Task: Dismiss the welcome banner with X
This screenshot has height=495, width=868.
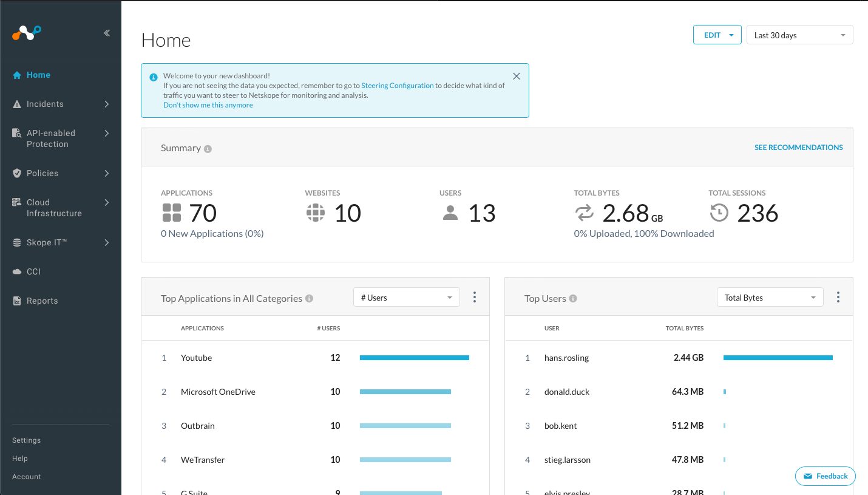Action: pyautogui.click(x=517, y=77)
